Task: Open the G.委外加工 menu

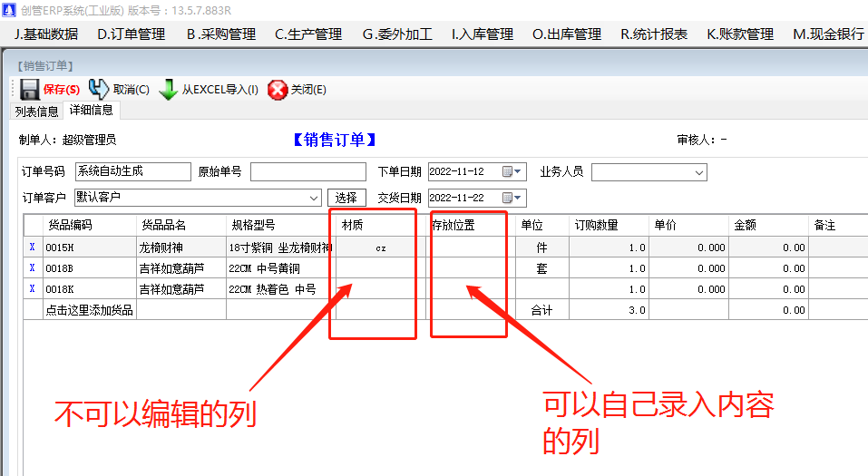Action: pos(397,34)
